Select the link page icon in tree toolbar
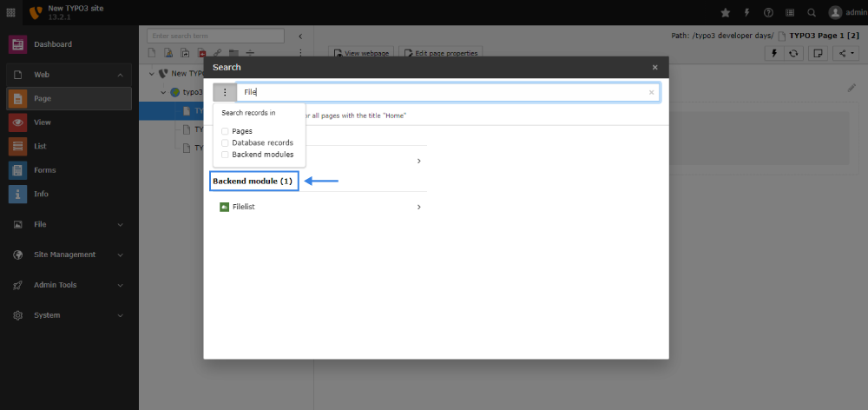Viewport: 868px width, 410px height. click(218, 53)
